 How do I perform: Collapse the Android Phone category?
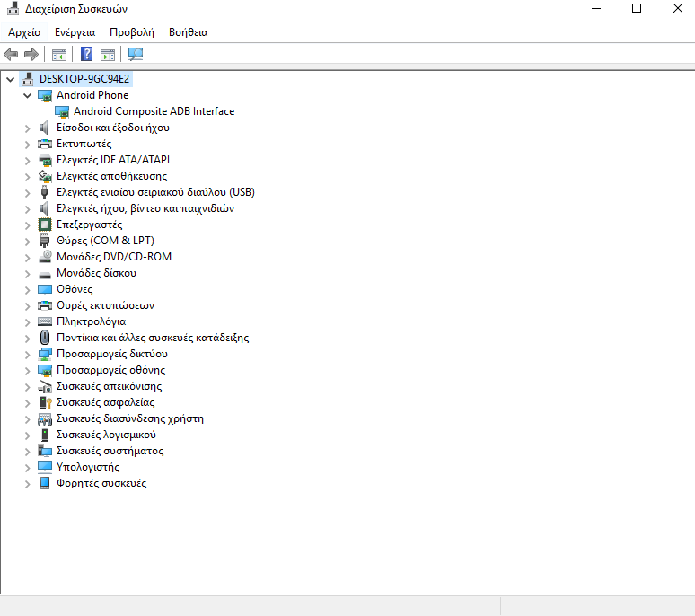point(28,95)
